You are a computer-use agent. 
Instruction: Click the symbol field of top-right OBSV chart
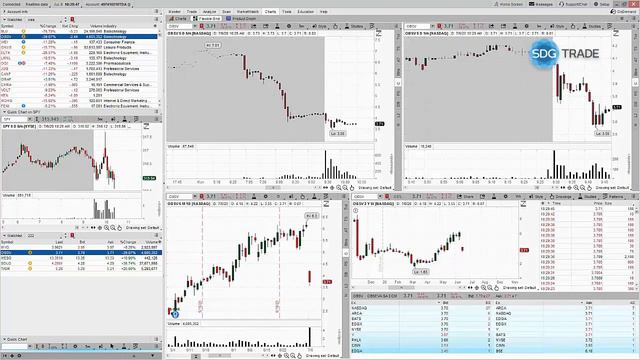[x=418, y=26]
